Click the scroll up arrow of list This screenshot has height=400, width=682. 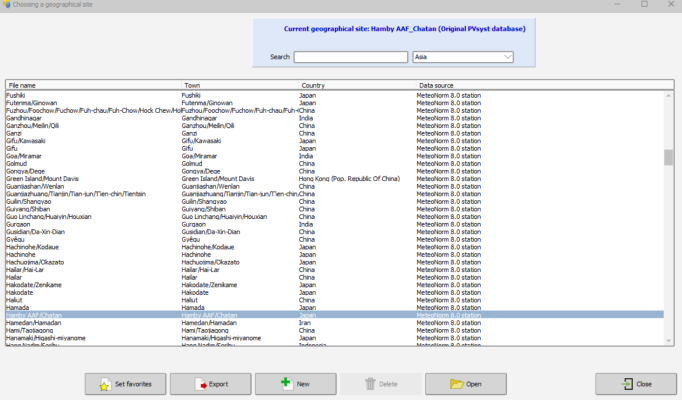pyautogui.click(x=669, y=95)
